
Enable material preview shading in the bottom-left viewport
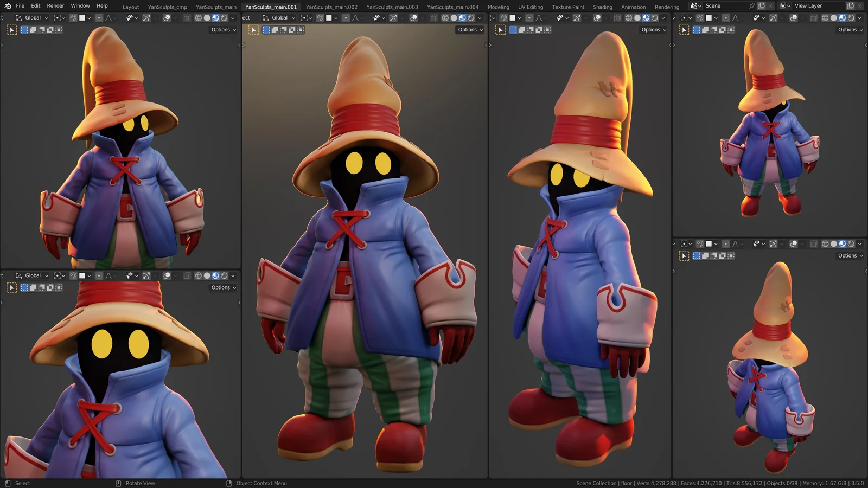pos(214,275)
